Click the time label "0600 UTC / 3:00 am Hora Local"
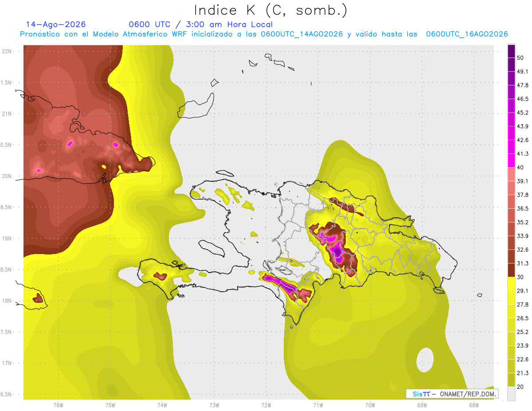Viewport: 532px width, 411px height. coord(200,24)
